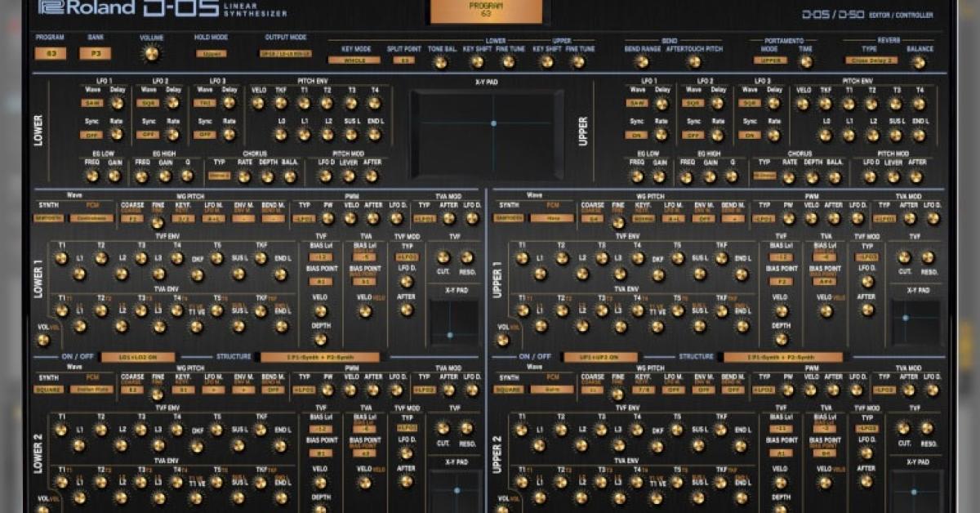Toggle LFO 1 Sync off in Lower section
This screenshot has height=513, width=980.
pyautogui.click(x=91, y=136)
